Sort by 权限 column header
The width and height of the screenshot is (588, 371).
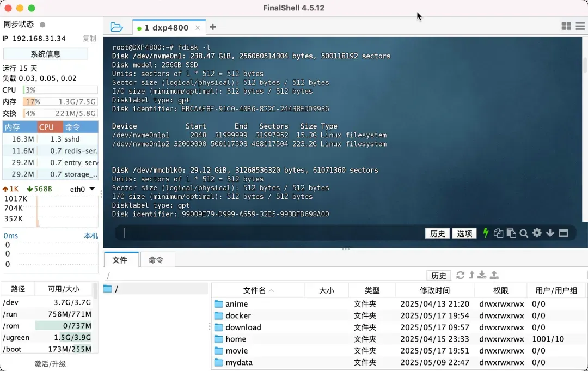click(x=501, y=290)
